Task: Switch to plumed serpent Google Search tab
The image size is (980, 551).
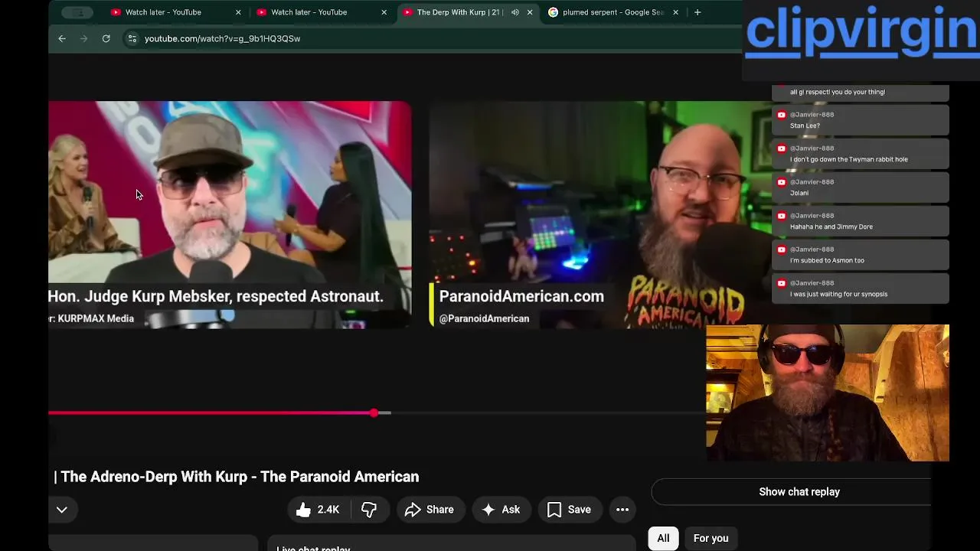Action: 612,12
